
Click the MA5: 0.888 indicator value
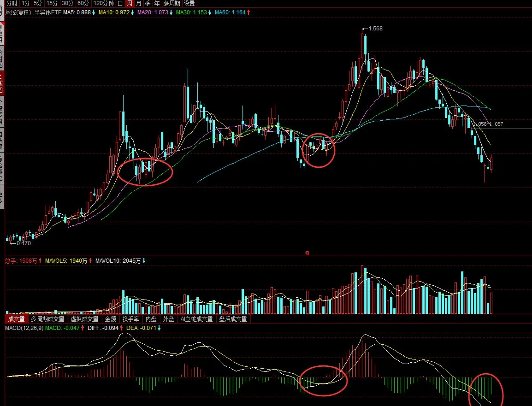(77, 12)
